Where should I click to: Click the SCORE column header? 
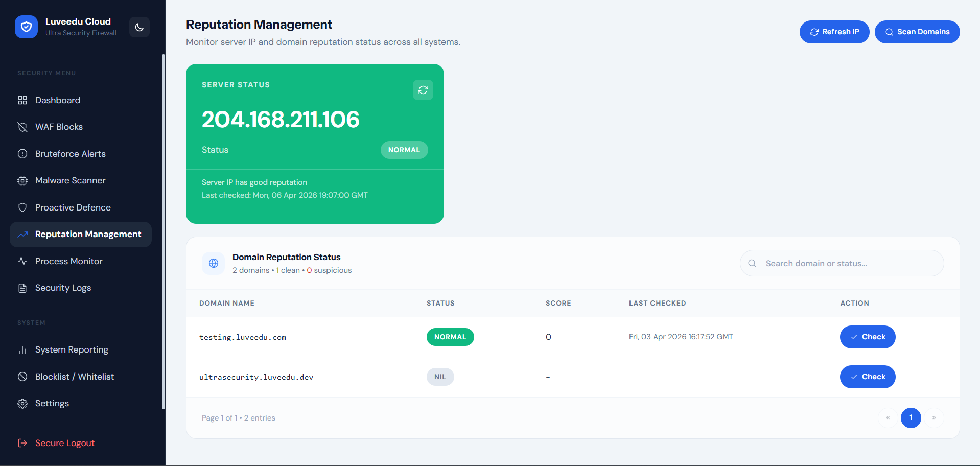(x=558, y=303)
